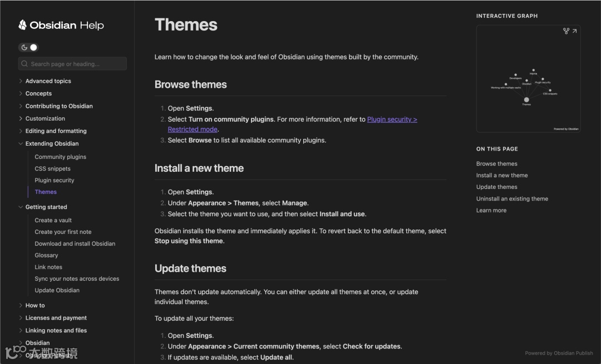Click Uninstall an existing theme link
601x364 pixels.
pos(512,198)
